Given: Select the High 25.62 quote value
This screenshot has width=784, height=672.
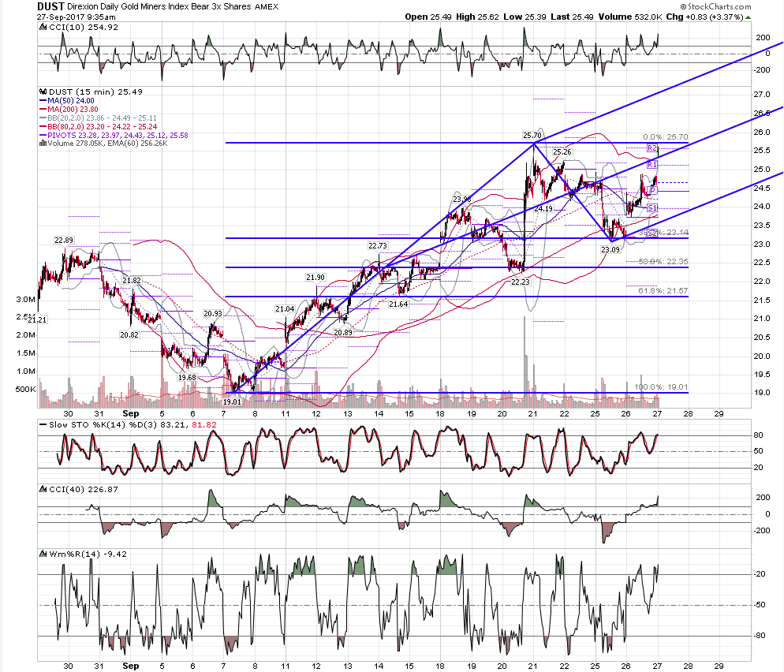Looking at the screenshot, I should coord(477,17).
